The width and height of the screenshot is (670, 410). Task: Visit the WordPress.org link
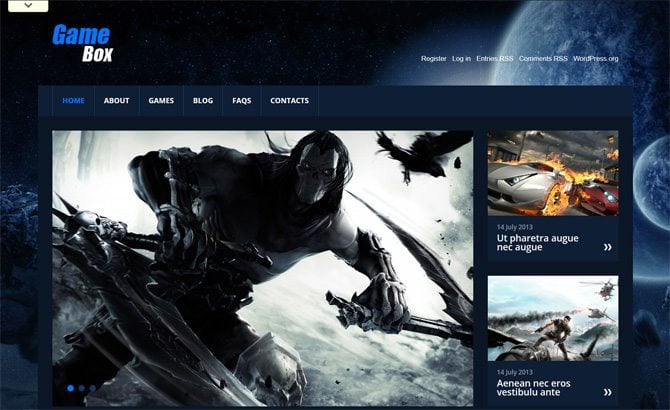[x=596, y=59]
